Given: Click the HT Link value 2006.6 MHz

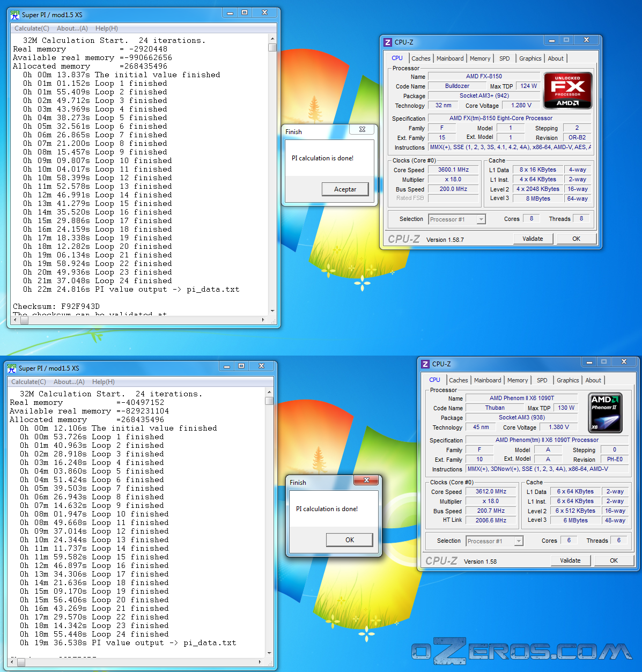Looking at the screenshot, I should [x=491, y=520].
